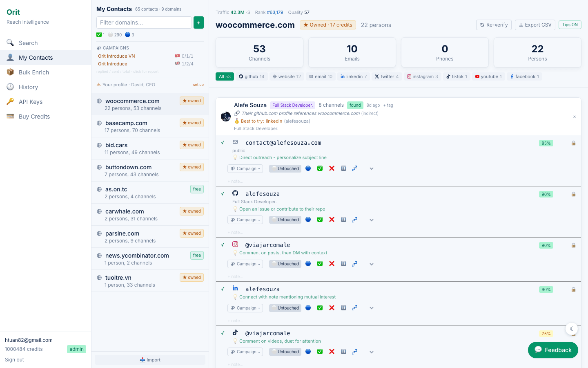Select the All 53 channel filter tab

point(225,76)
